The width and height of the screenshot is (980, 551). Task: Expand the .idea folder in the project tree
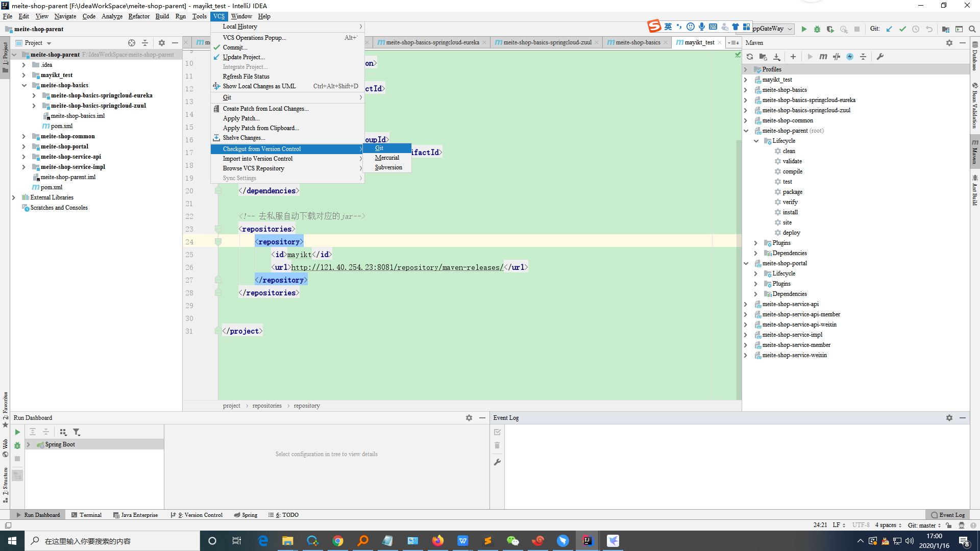pos(24,65)
